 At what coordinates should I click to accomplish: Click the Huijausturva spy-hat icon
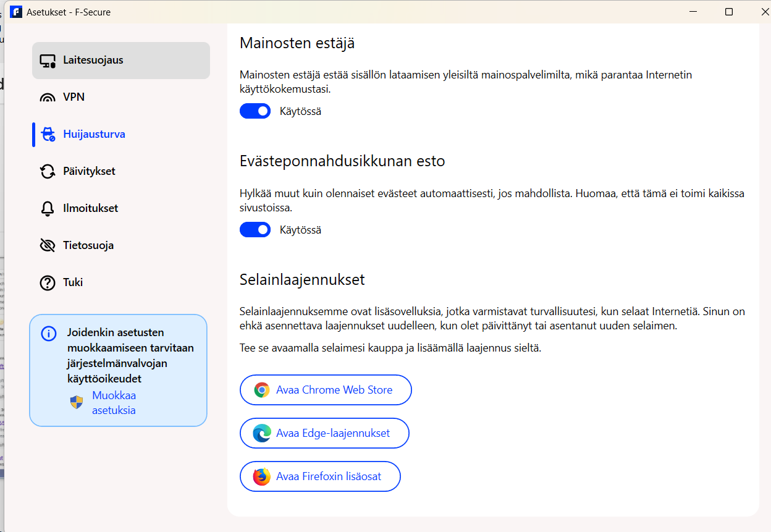[48, 135]
